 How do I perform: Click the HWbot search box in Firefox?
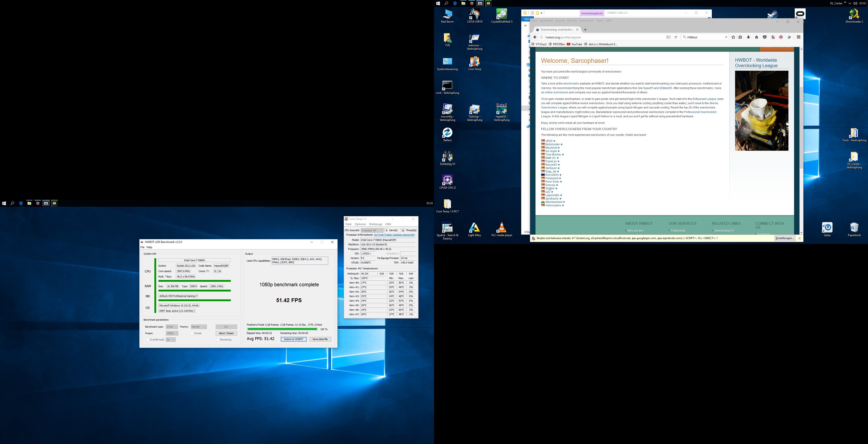tap(705, 37)
